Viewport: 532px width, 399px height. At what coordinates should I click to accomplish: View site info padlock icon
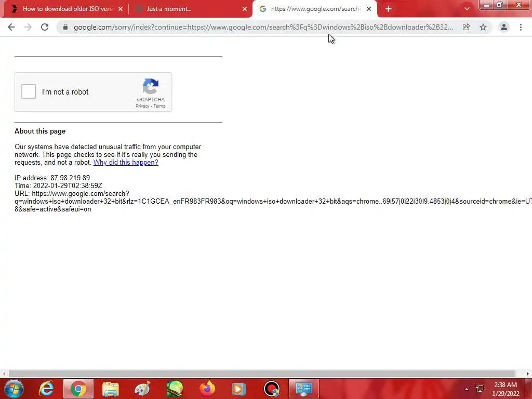(x=65, y=27)
